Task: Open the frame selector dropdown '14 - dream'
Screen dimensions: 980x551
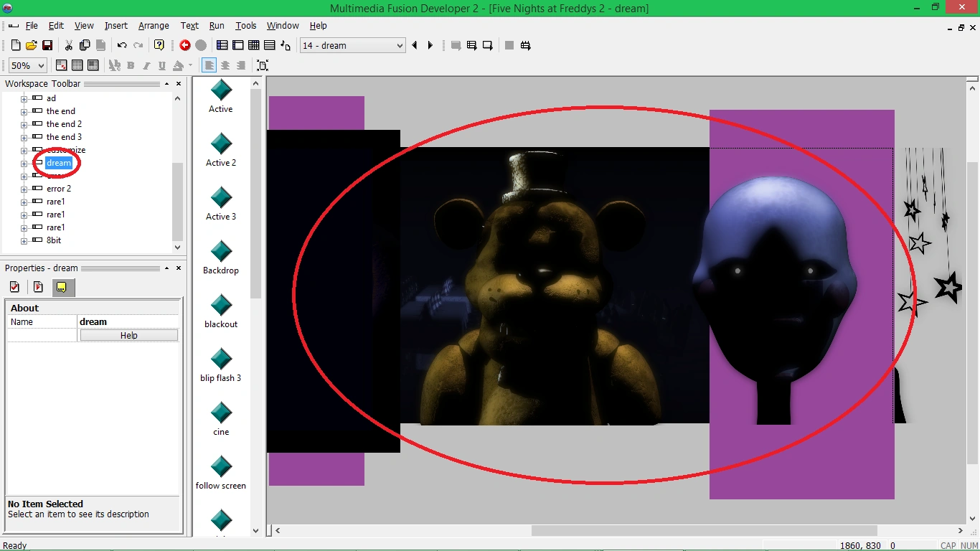Action: point(353,45)
